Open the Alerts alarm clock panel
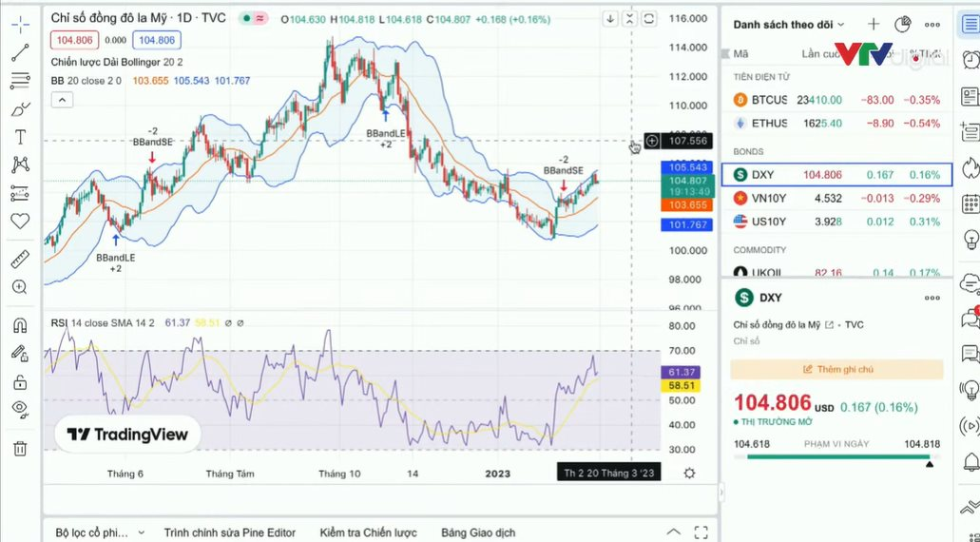980x542 pixels. pos(970,57)
